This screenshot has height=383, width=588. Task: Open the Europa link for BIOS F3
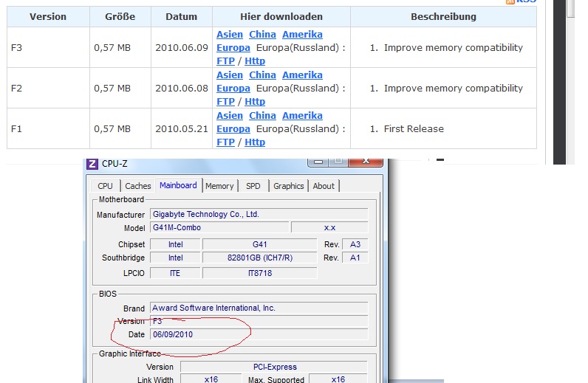233,47
